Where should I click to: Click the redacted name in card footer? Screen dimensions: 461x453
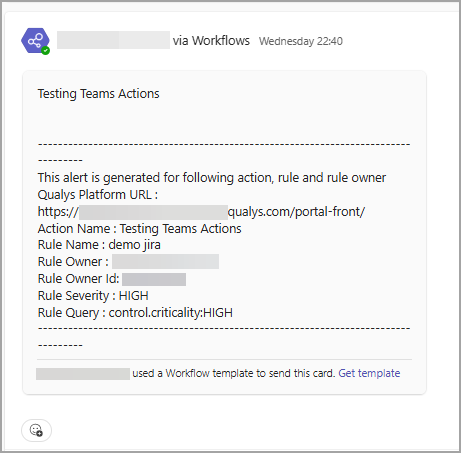83,374
